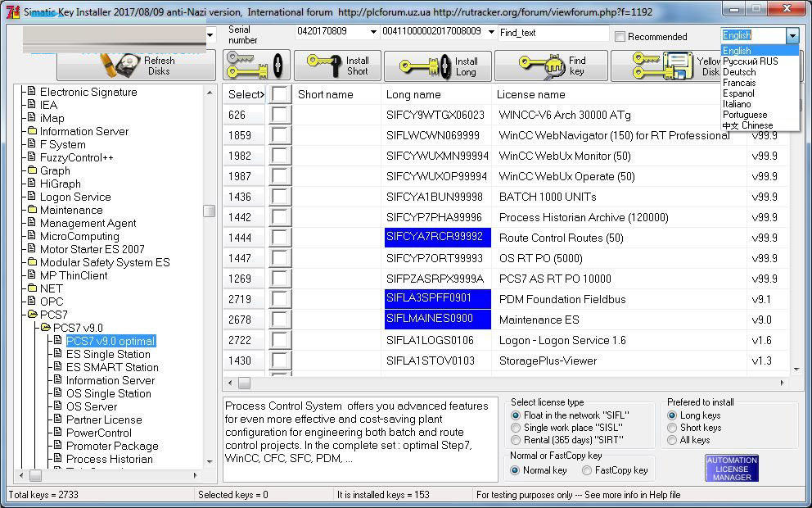The width and height of the screenshot is (812, 508).
Task: Tick checkbox for key row 626
Action: pos(281,115)
